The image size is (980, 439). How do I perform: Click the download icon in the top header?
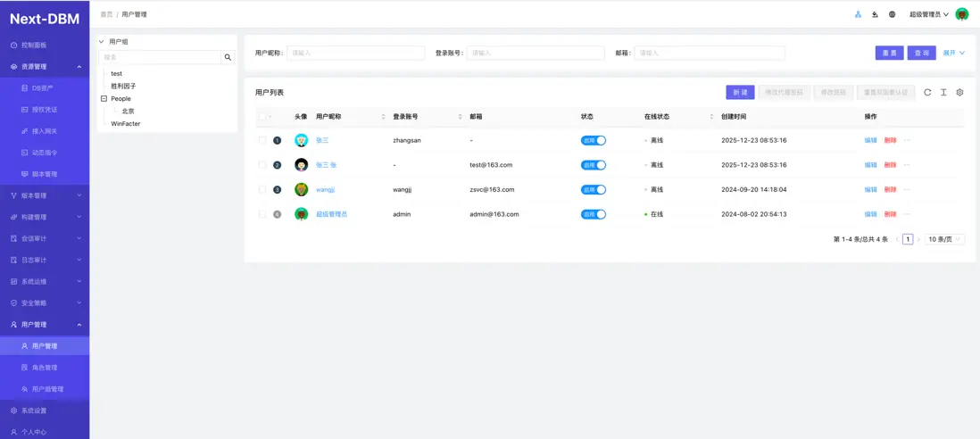[x=875, y=14]
